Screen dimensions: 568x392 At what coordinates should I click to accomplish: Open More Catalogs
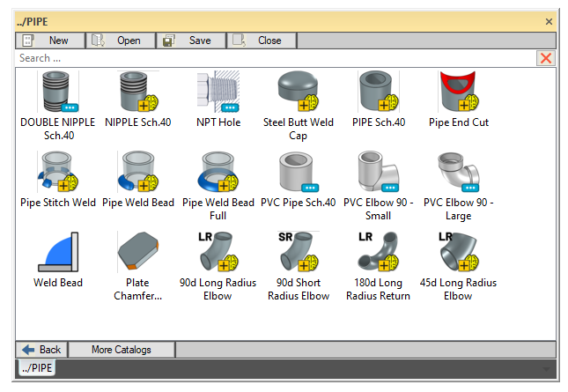122,350
